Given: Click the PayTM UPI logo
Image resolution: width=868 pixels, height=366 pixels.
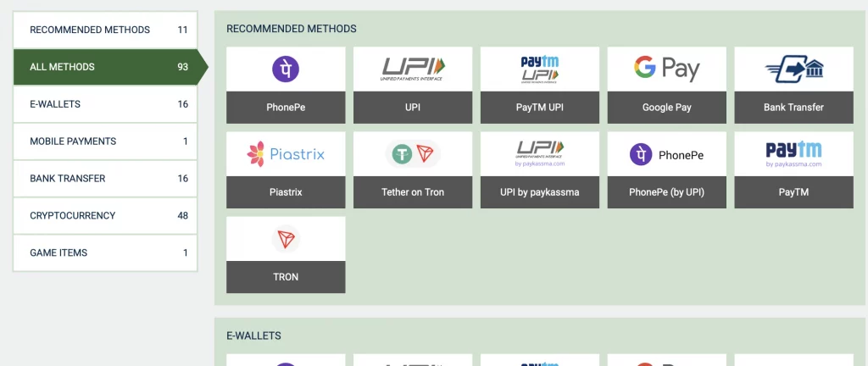Looking at the screenshot, I should [x=540, y=69].
